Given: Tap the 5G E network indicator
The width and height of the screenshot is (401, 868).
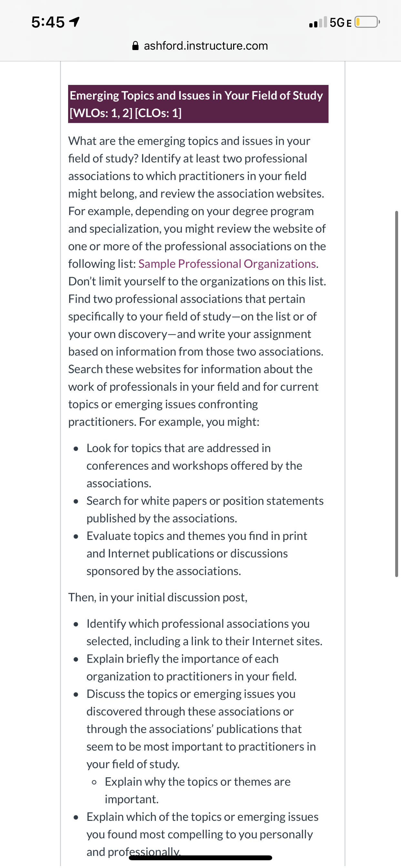Looking at the screenshot, I should click(341, 23).
